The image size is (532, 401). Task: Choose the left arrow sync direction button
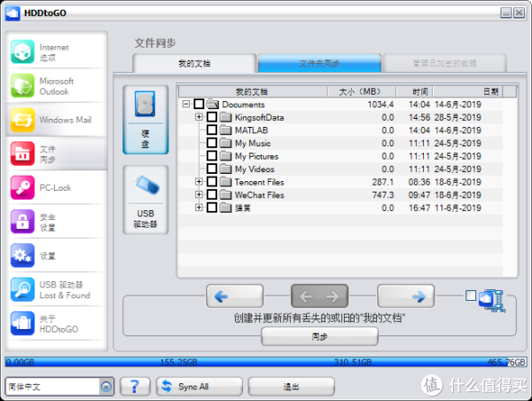pyautogui.click(x=235, y=296)
